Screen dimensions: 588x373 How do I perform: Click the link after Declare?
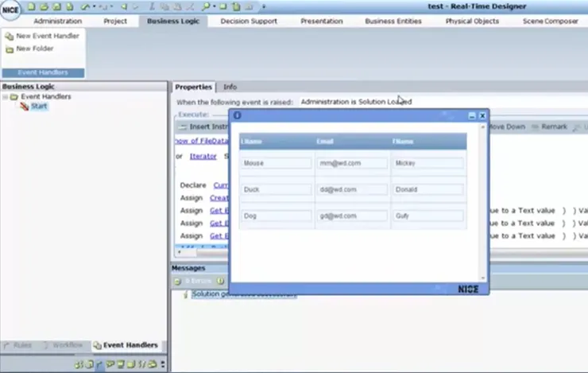pyautogui.click(x=221, y=185)
